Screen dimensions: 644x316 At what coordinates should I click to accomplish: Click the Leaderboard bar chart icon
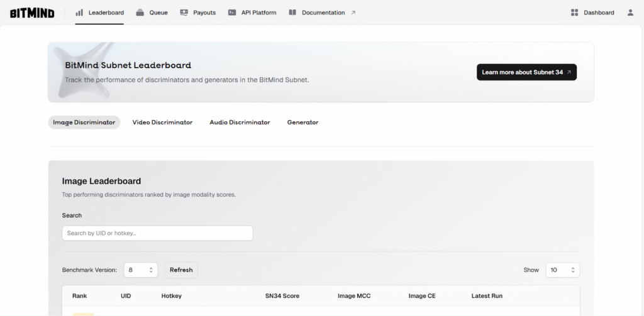(79, 13)
